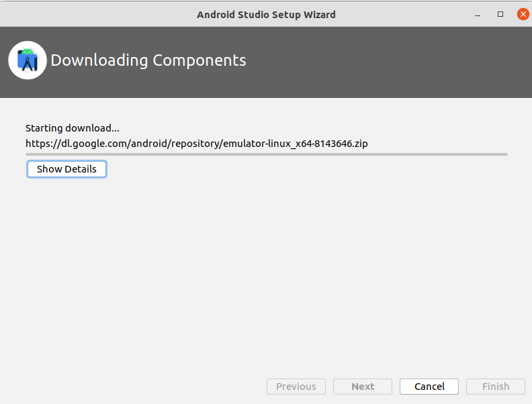Click the empty area below Show Details
The image size is (532, 404).
pos(266,268)
